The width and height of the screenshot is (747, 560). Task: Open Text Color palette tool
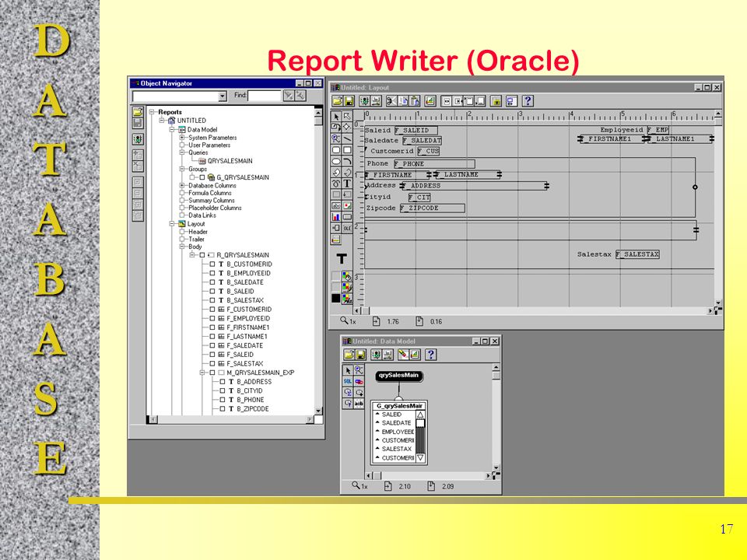pyautogui.click(x=347, y=299)
